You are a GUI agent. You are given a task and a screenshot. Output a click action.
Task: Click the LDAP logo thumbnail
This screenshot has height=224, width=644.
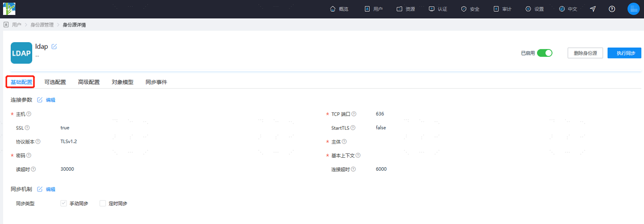click(21, 53)
